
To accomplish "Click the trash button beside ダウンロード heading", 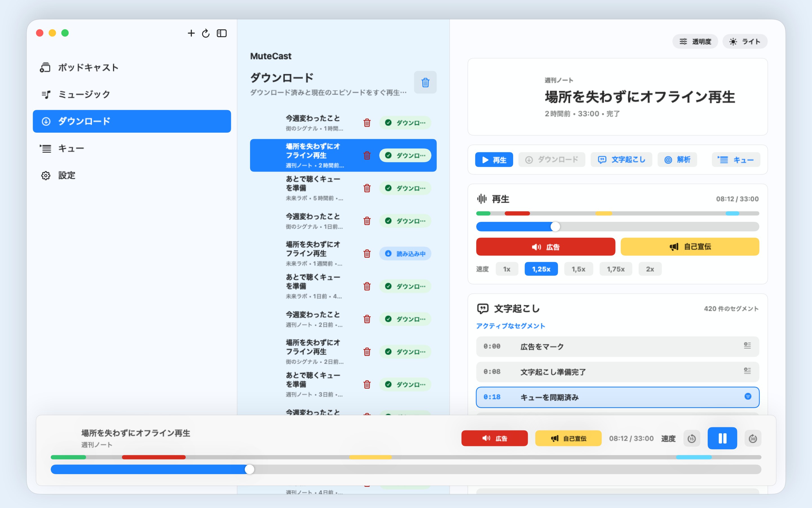I will [x=425, y=82].
